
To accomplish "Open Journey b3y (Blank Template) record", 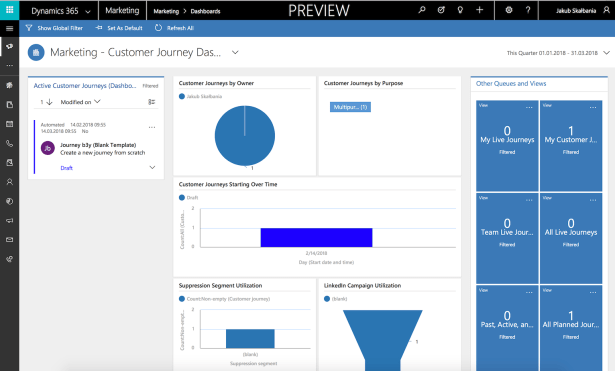I will (x=98, y=145).
